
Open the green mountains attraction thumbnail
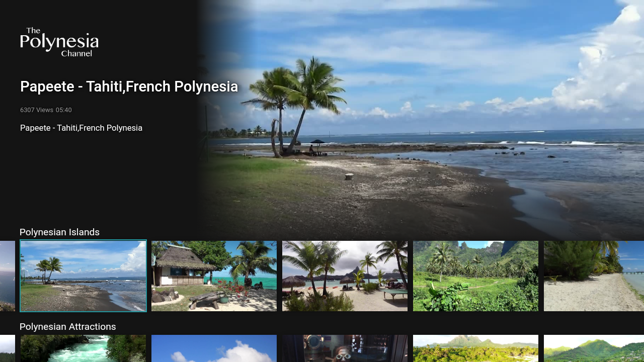[x=594, y=348]
